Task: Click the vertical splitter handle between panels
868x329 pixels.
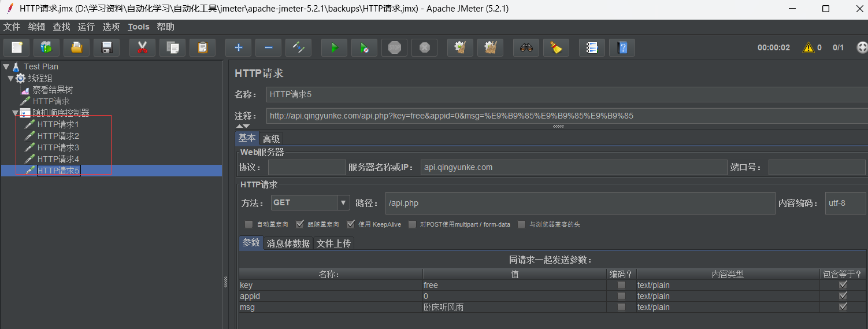Action: coord(225,281)
